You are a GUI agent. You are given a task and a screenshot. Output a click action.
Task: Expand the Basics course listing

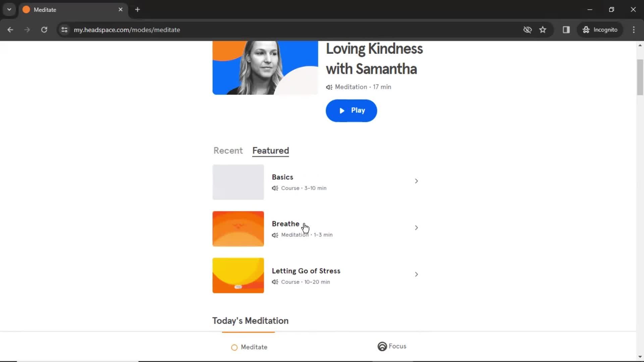pos(416,181)
